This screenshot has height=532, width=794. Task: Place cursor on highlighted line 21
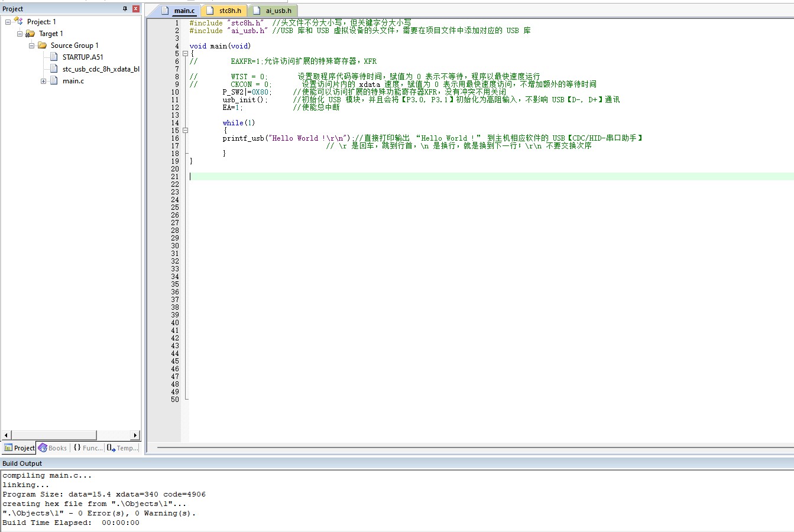pos(491,177)
